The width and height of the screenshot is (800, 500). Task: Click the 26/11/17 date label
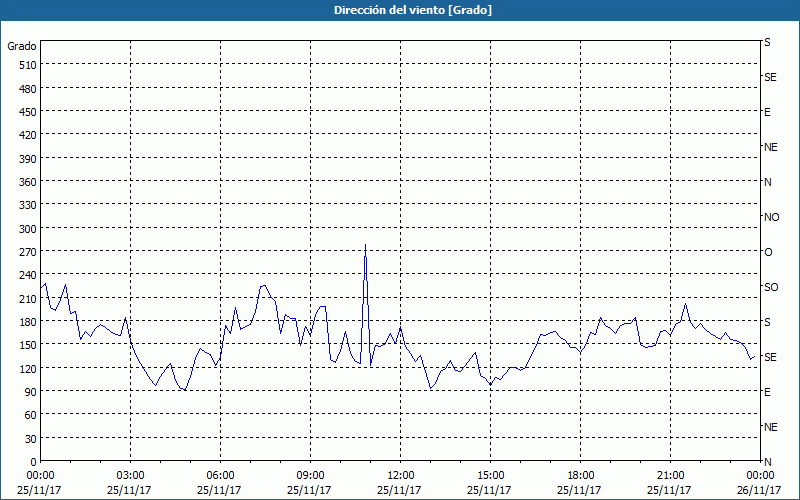pyautogui.click(x=759, y=490)
